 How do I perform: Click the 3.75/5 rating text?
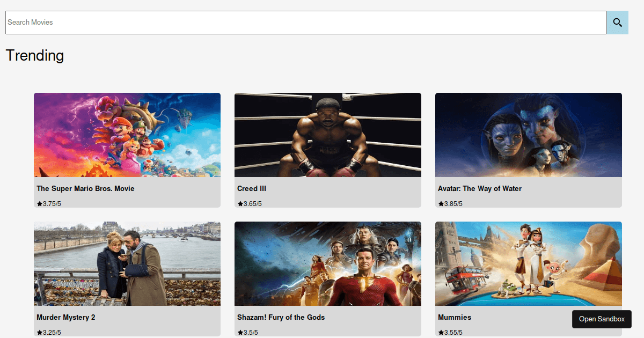52,204
